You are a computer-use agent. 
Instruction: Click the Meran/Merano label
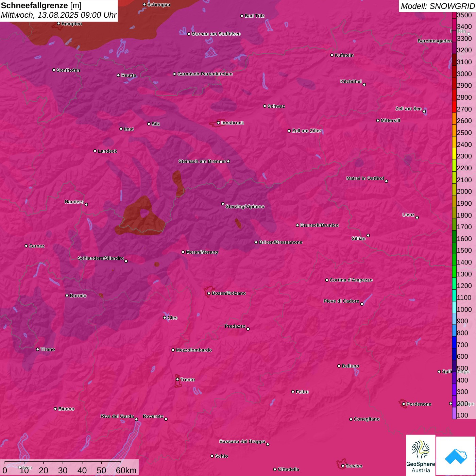point(202,252)
